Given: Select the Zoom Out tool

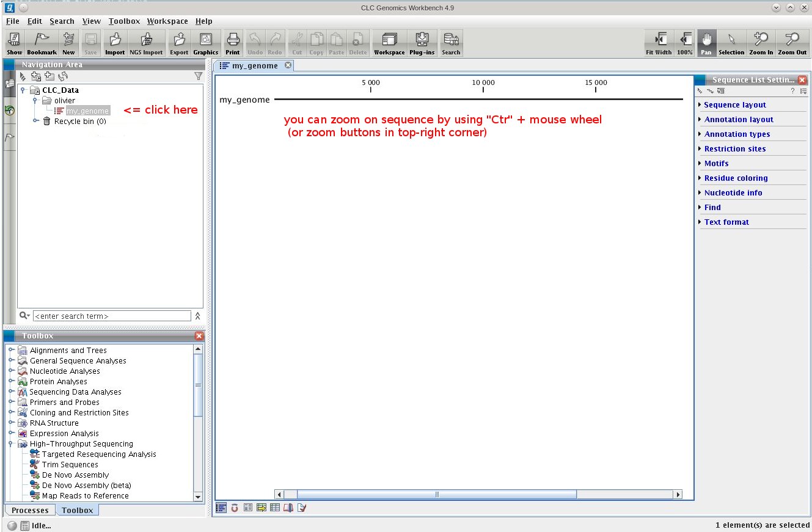Looking at the screenshot, I should pyautogui.click(x=792, y=43).
